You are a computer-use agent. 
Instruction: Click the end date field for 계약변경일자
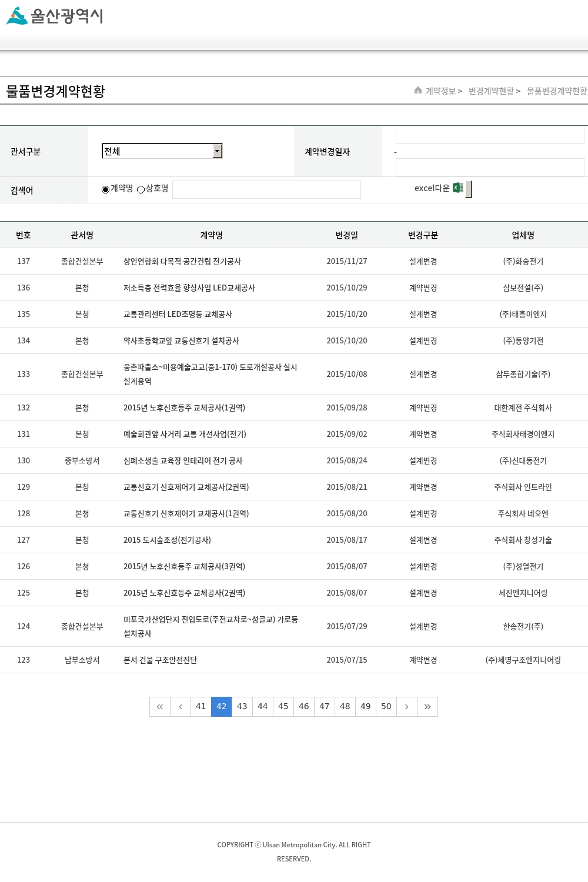pos(489,168)
